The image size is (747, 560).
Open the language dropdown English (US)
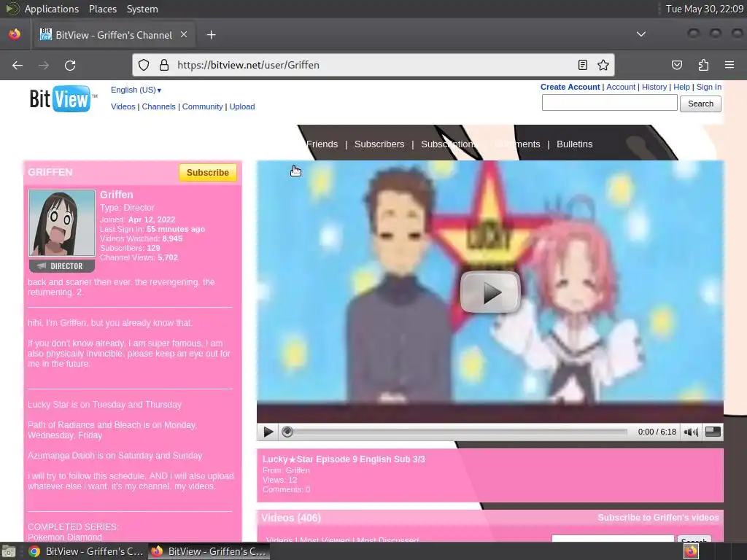click(136, 90)
